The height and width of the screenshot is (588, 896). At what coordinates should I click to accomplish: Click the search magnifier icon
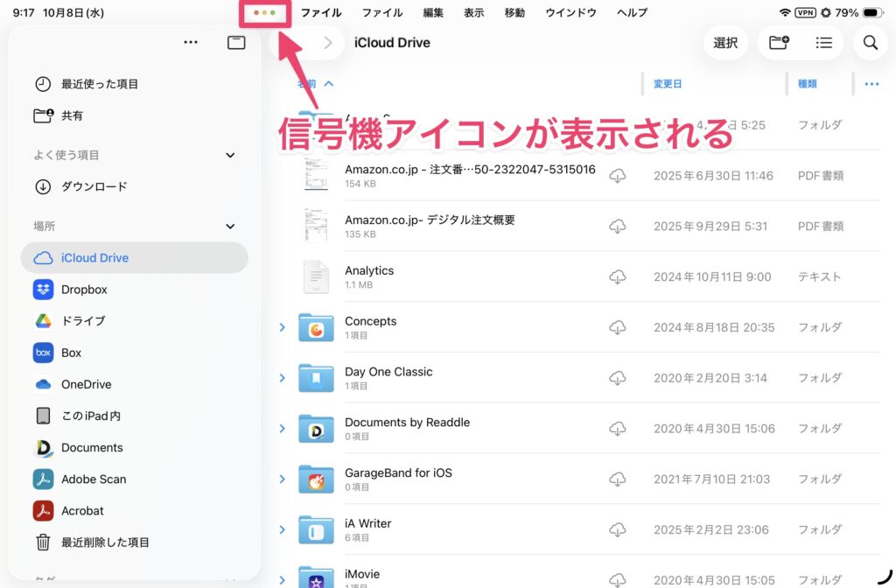pyautogui.click(x=870, y=43)
